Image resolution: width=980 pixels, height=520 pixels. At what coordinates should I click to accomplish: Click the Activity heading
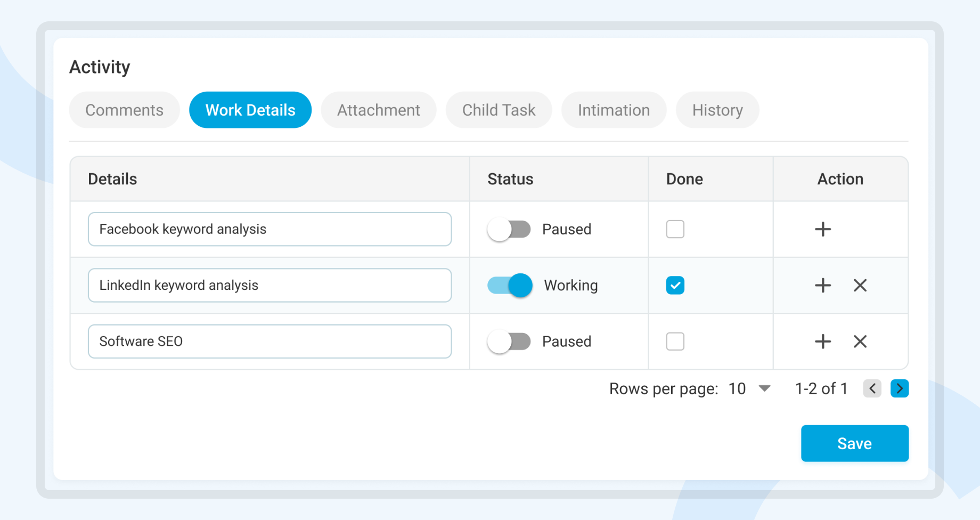(x=100, y=67)
